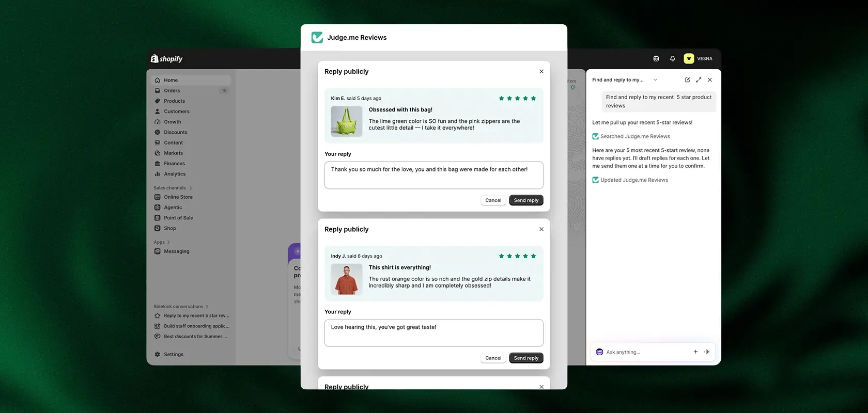Open Customers in sidebar
The width and height of the screenshot is (868, 413).
[191, 112]
